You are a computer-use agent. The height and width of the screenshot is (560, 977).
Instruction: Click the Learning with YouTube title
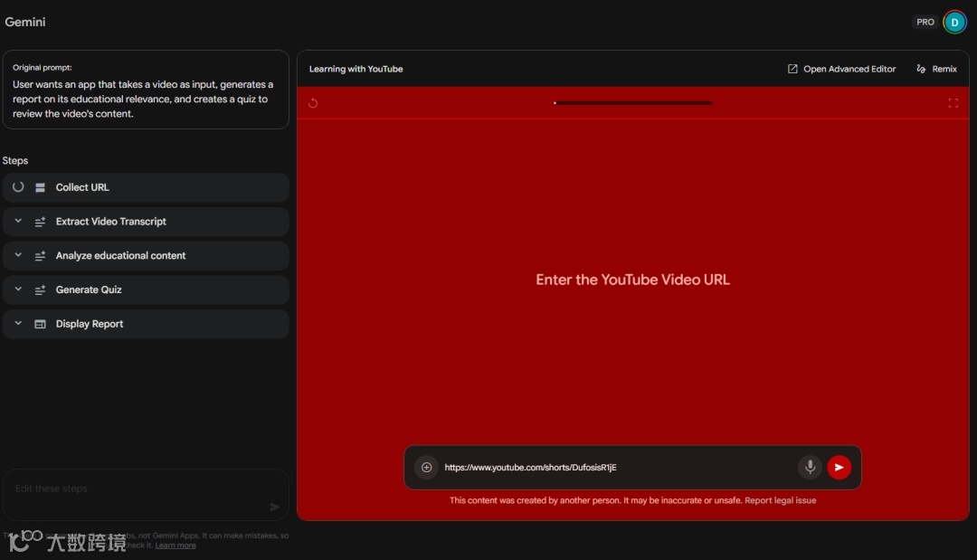point(356,69)
